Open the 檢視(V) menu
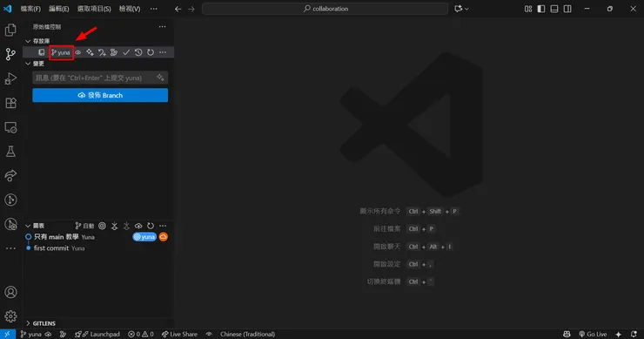 [x=130, y=9]
